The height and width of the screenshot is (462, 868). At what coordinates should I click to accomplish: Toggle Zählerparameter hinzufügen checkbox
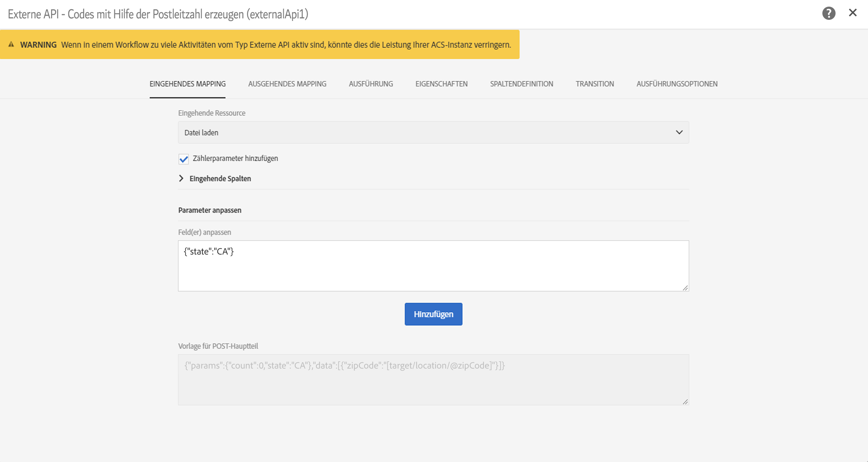[183, 159]
